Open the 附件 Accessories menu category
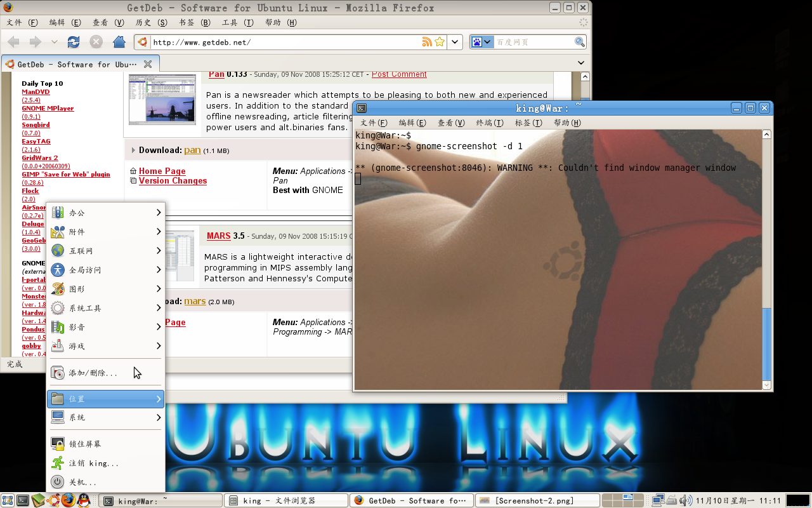Image resolution: width=812 pixels, height=508 pixels. tap(107, 232)
